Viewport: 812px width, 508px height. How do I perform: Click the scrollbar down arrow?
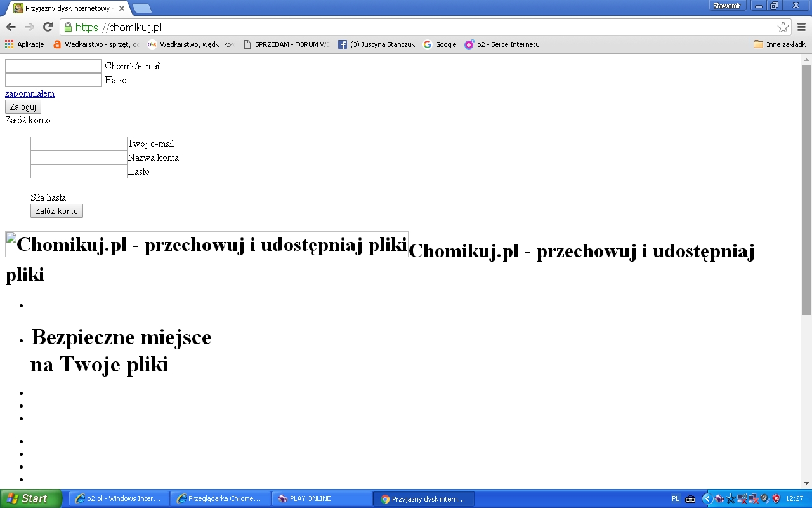[806, 483]
